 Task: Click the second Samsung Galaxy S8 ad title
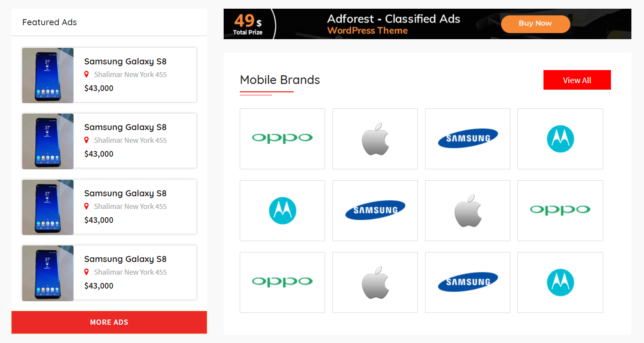pos(125,127)
